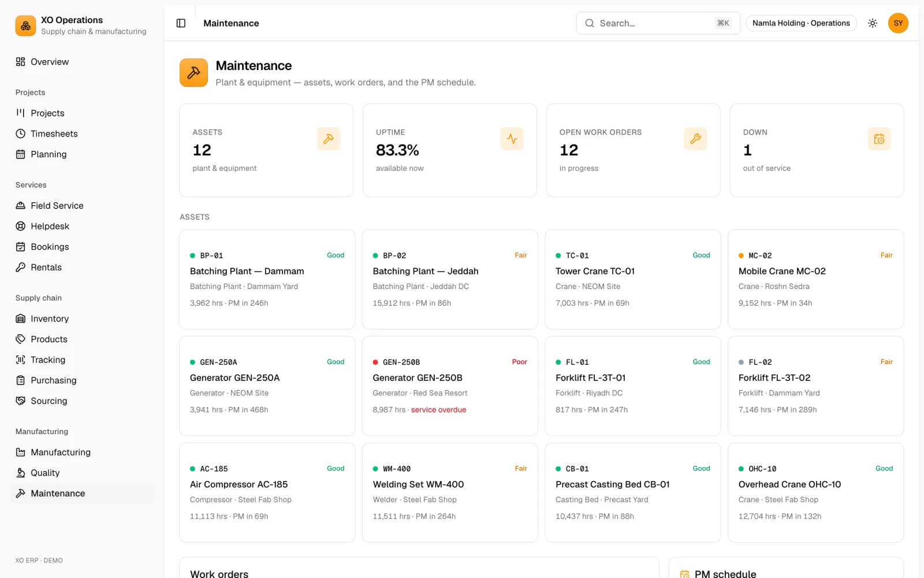The image size is (924, 578).
Task: Open the Batching Plant — Jeddah asset card
Action: tap(450, 280)
